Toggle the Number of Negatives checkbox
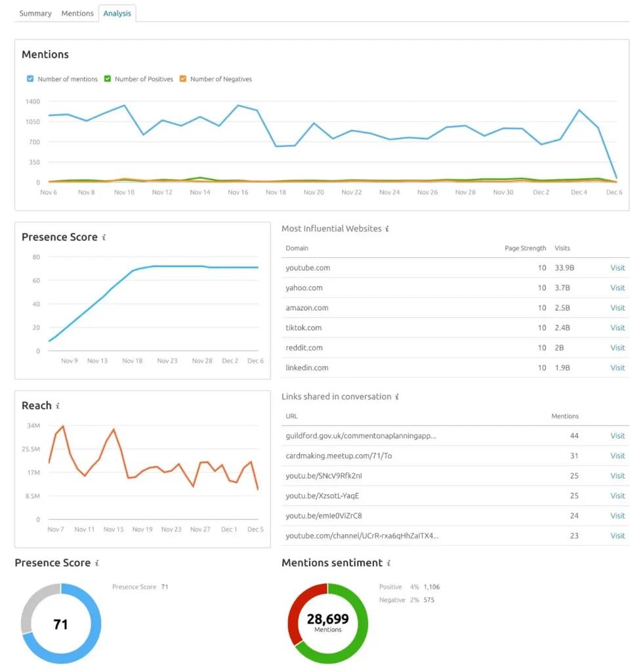 [183, 79]
